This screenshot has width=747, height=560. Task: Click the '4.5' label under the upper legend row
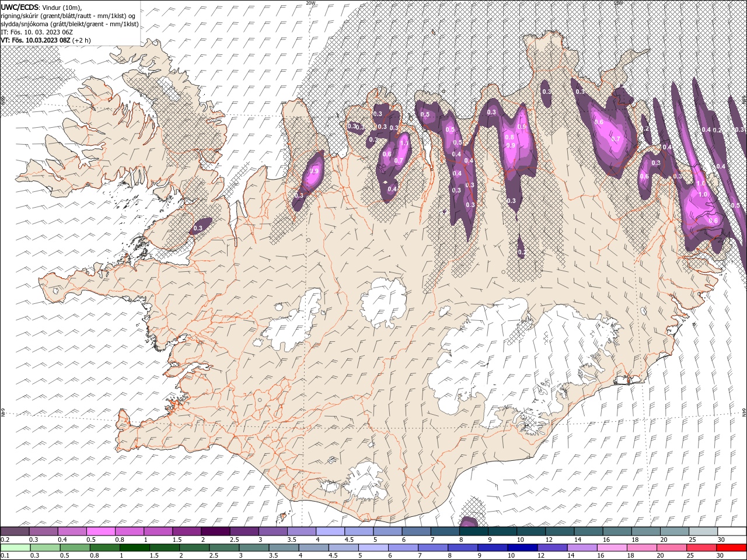point(348,540)
